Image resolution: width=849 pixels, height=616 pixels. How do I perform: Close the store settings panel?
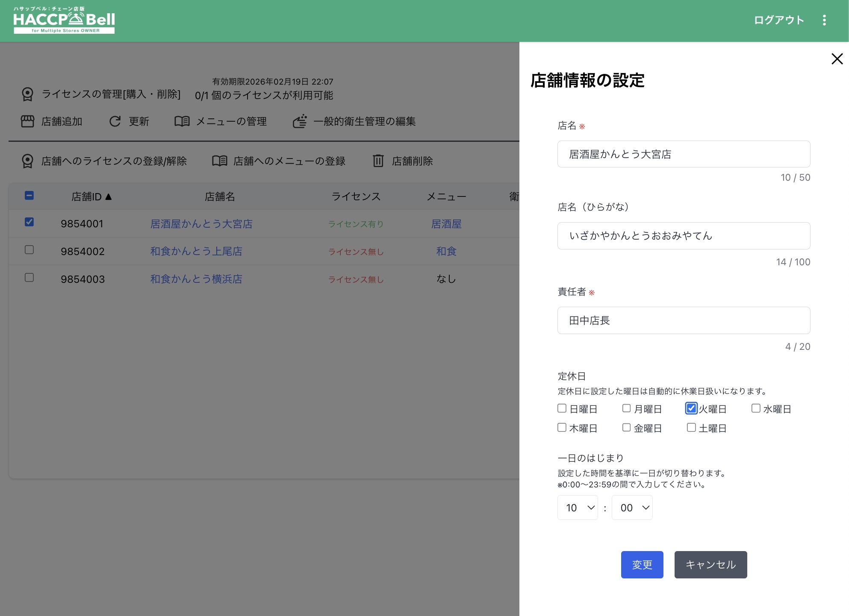[x=837, y=59]
